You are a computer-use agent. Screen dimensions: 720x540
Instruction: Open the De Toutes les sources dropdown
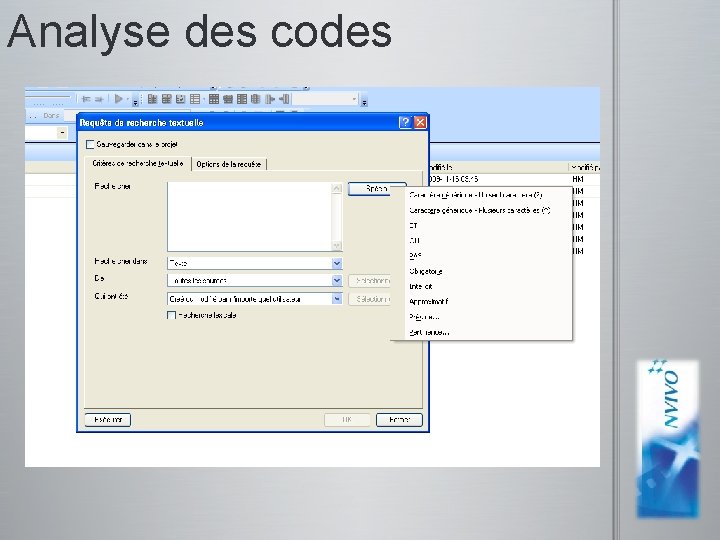337,281
